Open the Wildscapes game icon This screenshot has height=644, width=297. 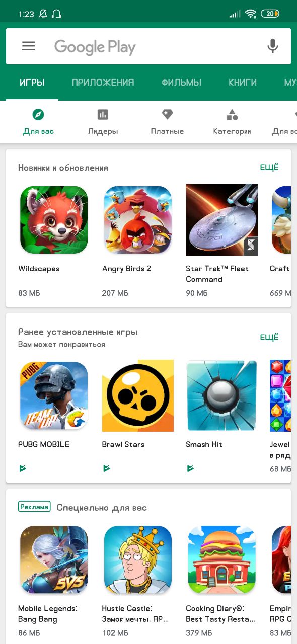(54, 219)
